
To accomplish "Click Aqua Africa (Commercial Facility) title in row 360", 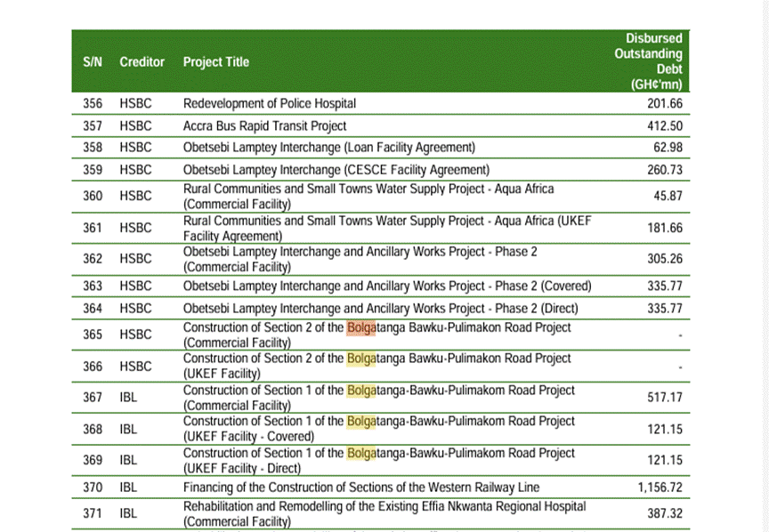I will click(x=368, y=196).
